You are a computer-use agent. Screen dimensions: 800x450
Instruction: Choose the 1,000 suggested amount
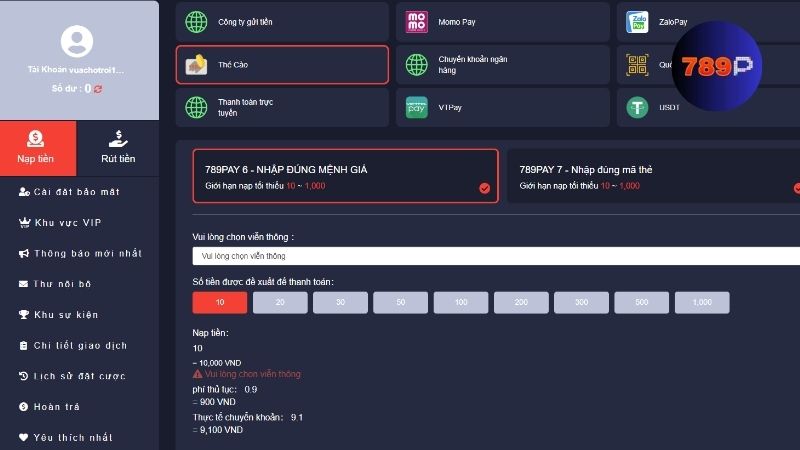[702, 303]
